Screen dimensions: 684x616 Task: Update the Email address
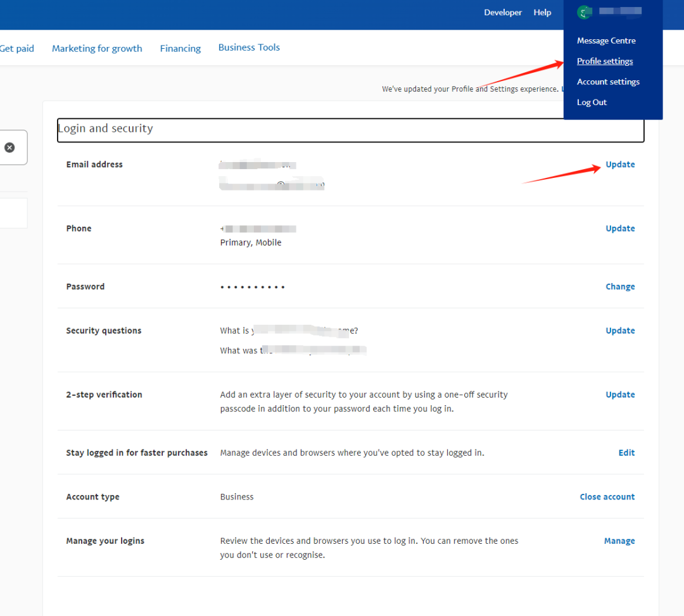pyautogui.click(x=620, y=165)
